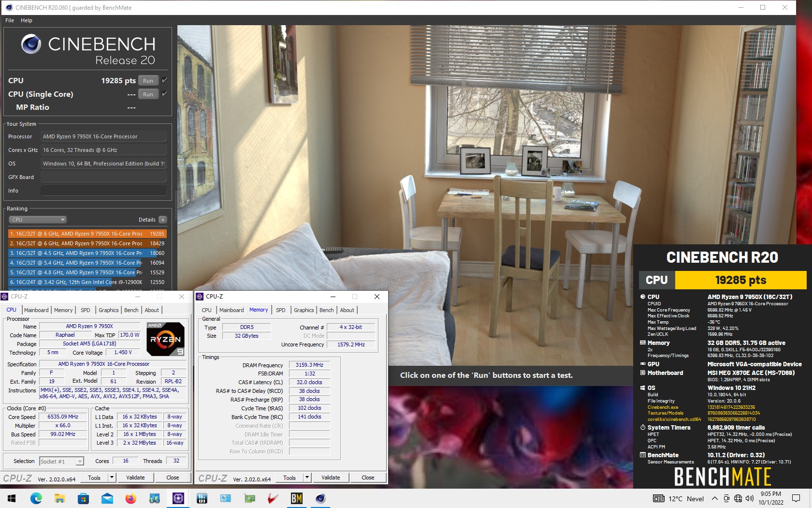This screenshot has width=812, height=508.
Task: Switch to Mainboard tab in left CPU-Z
Action: coord(36,310)
